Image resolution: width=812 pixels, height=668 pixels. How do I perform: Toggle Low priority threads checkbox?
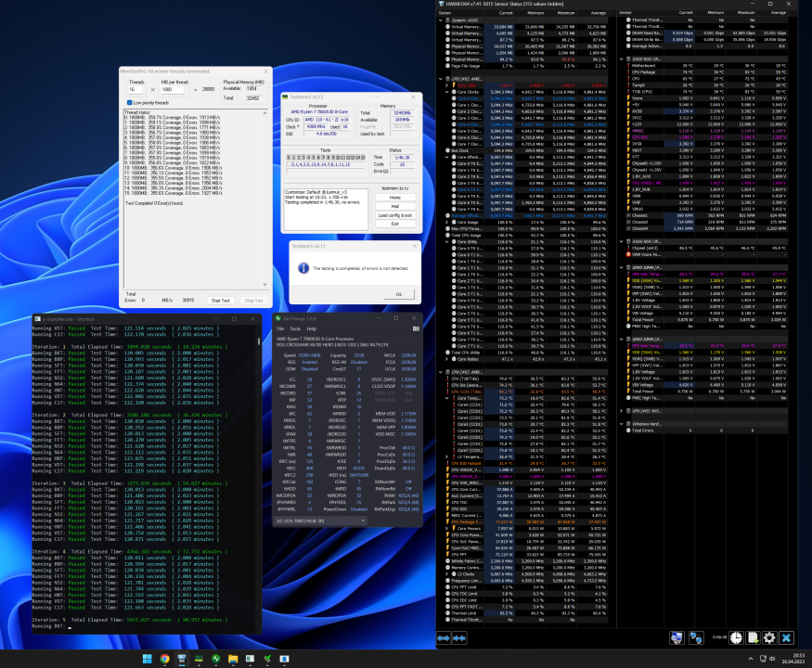(128, 102)
